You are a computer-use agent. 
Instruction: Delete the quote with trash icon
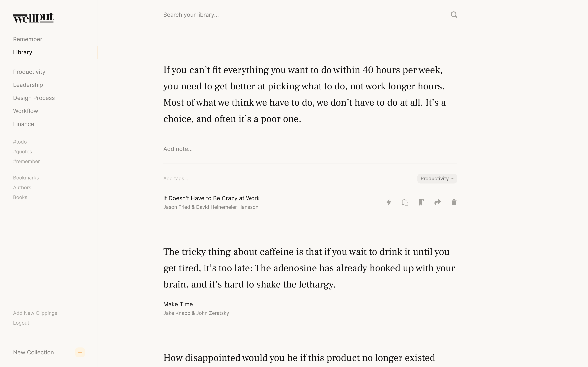(x=454, y=202)
